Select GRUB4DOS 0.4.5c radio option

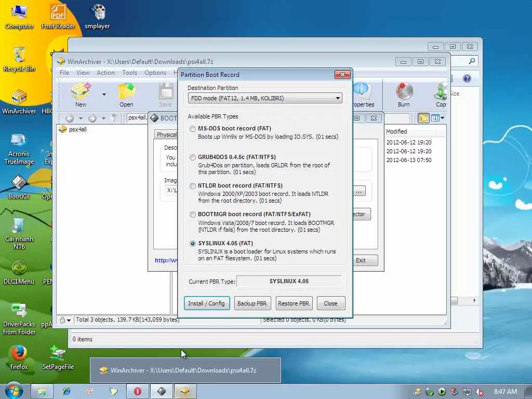tap(193, 157)
